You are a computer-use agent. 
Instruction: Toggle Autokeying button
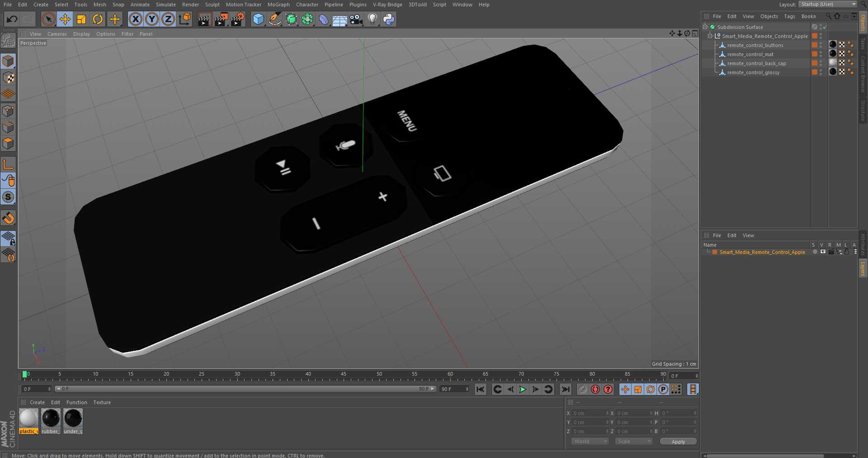tap(595, 389)
